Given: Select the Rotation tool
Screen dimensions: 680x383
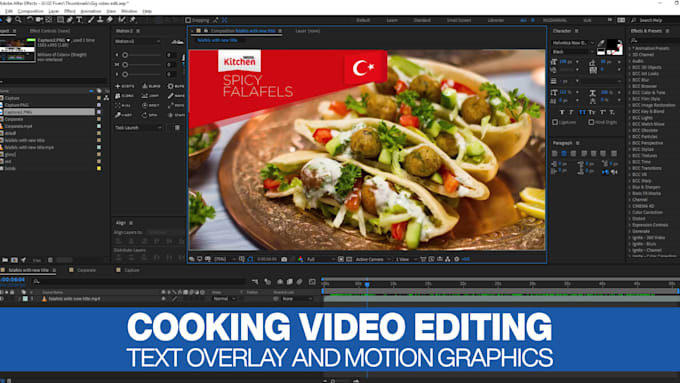Looking at the screenshot, I should pyautogui.click(x=29, y=20).
